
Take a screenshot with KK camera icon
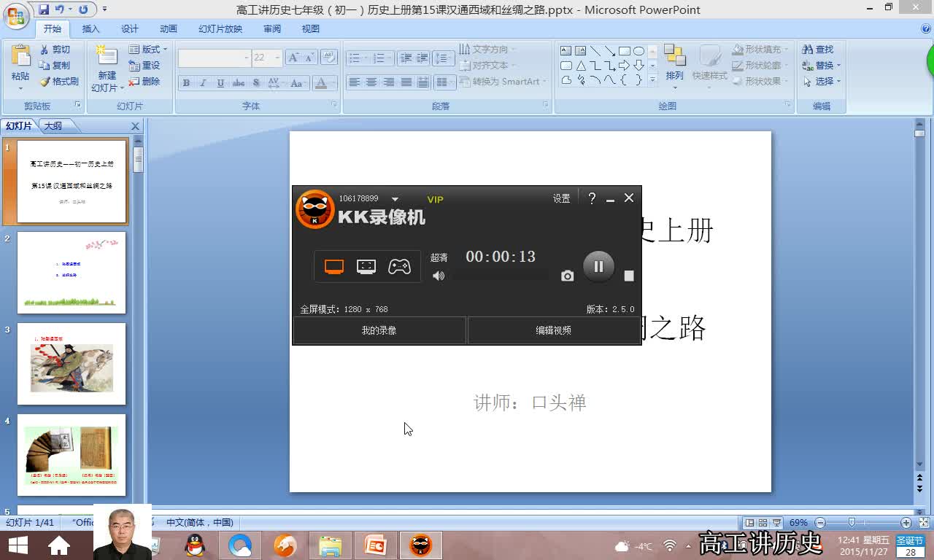coord(567,276)
